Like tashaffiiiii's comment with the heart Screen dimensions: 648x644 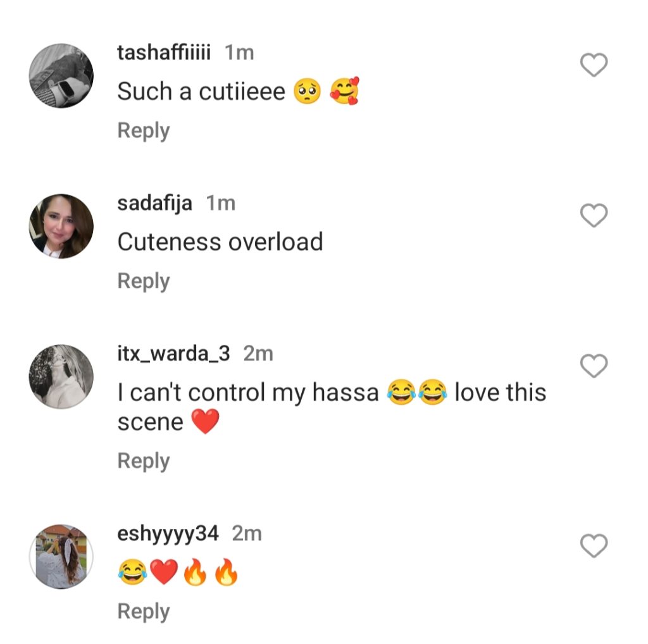click(594, 65)
